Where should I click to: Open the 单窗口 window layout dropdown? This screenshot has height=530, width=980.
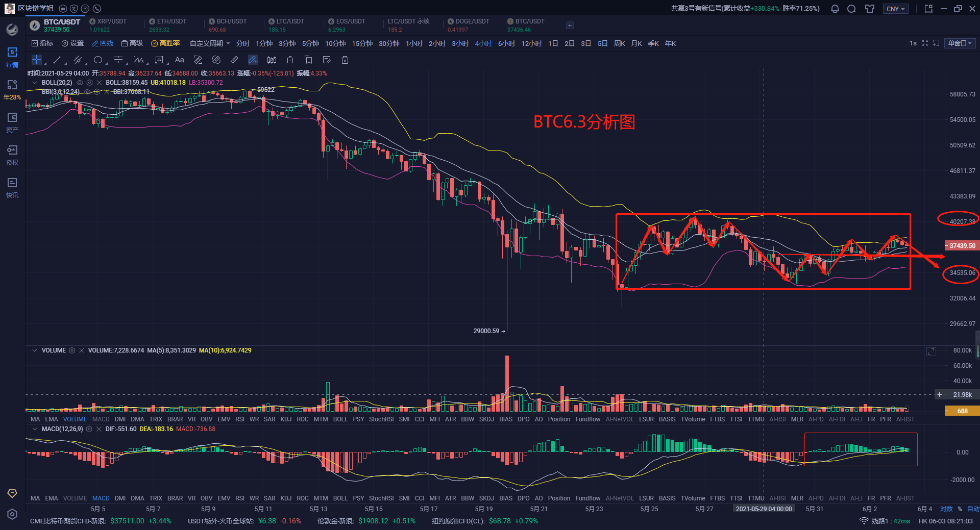click(960, 43)
